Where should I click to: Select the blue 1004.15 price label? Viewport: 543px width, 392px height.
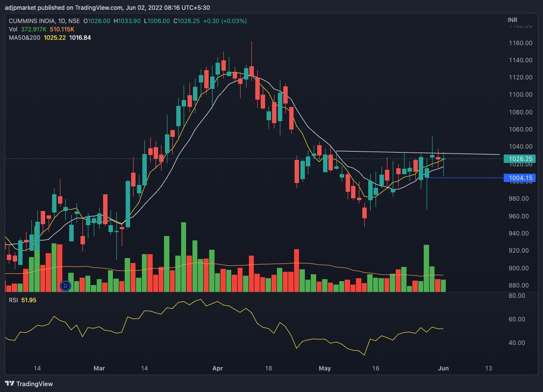click(x=519, y=178)
